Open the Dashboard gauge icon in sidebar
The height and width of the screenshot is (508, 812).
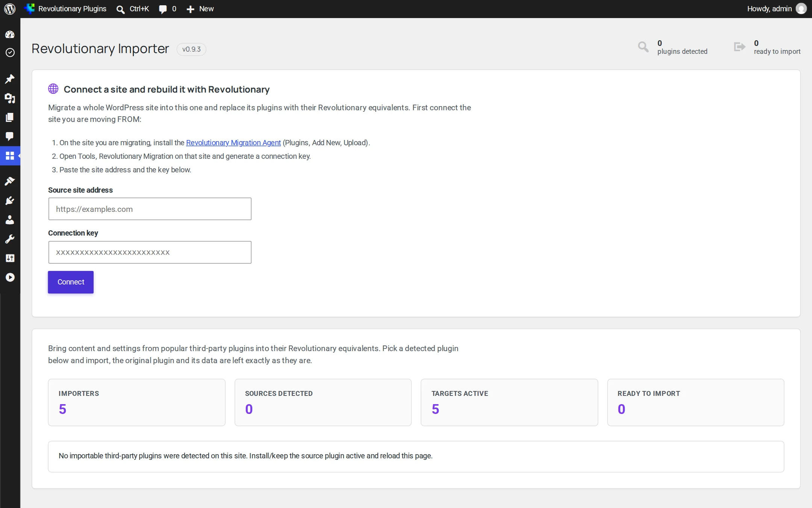(10, 35)
